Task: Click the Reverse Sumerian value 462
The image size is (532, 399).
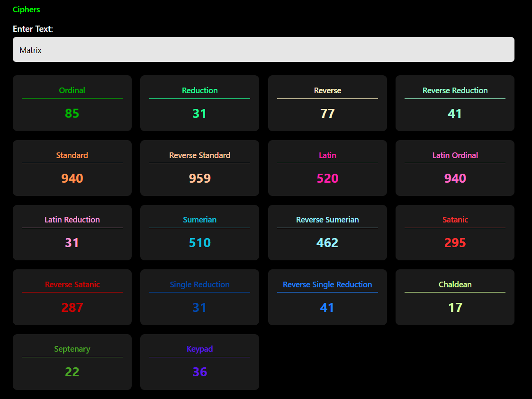Action: click(x=327, y=243)
